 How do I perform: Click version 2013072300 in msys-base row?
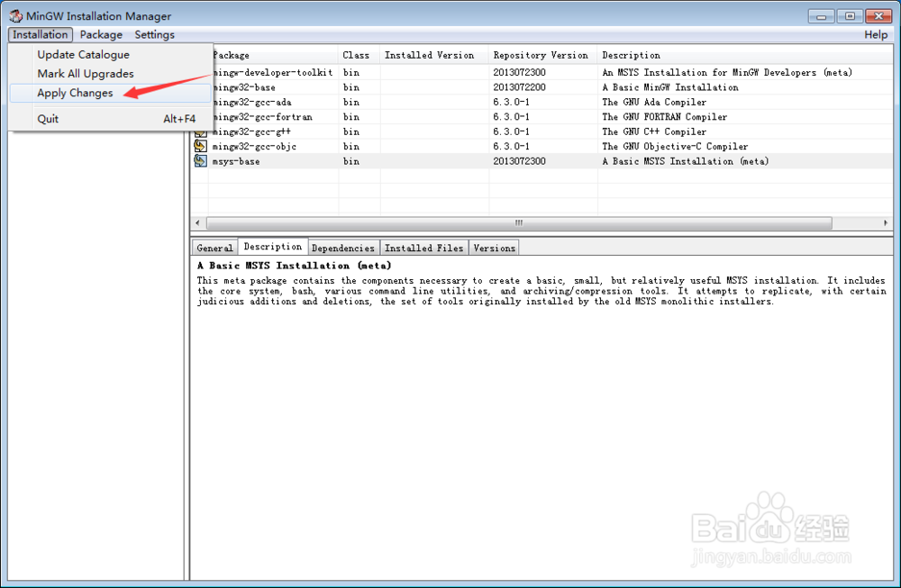[x=520, y=161]
